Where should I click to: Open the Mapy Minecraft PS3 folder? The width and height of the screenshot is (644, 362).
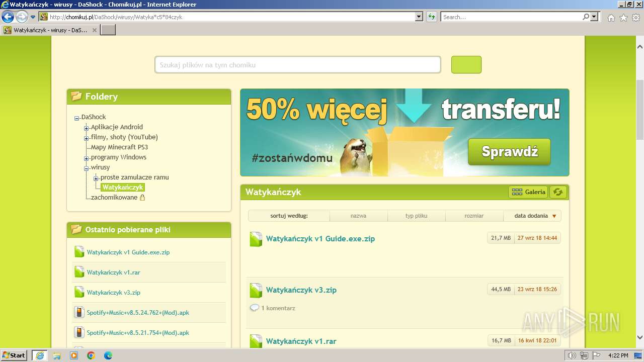coord(119,147)
